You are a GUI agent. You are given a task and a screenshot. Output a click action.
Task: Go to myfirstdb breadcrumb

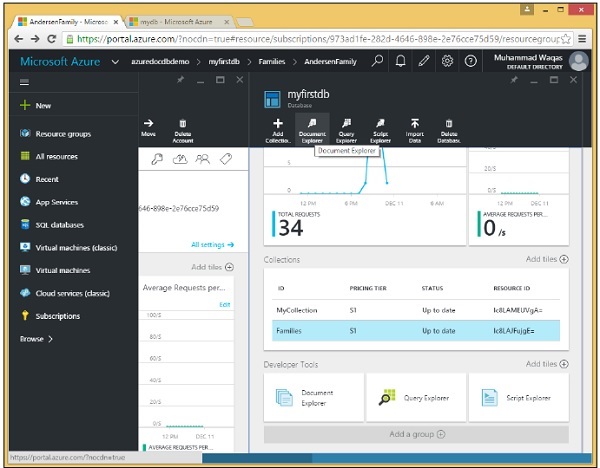[x=224, y=62]
